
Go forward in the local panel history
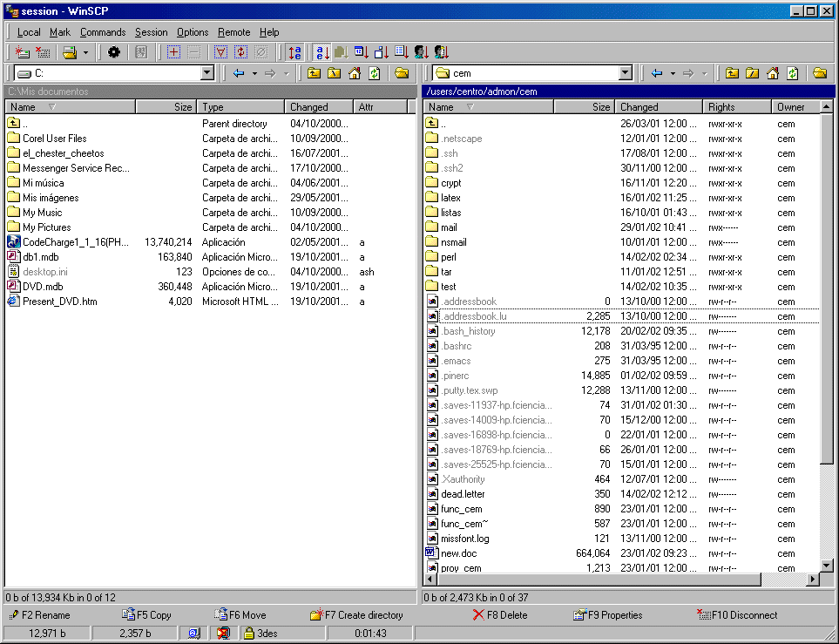[x=270, y=73]
